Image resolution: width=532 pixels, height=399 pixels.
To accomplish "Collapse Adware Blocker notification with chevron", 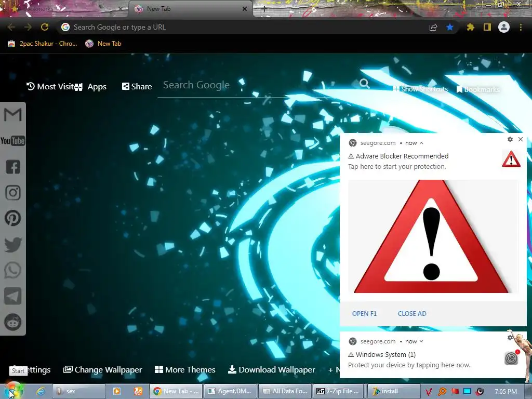I will pos(421,143).
